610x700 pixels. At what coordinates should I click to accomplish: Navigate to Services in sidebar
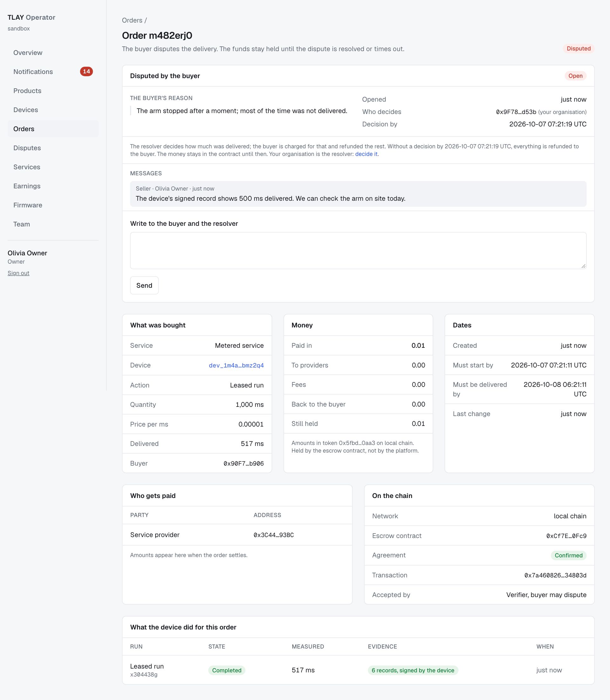tap(53, 167)
